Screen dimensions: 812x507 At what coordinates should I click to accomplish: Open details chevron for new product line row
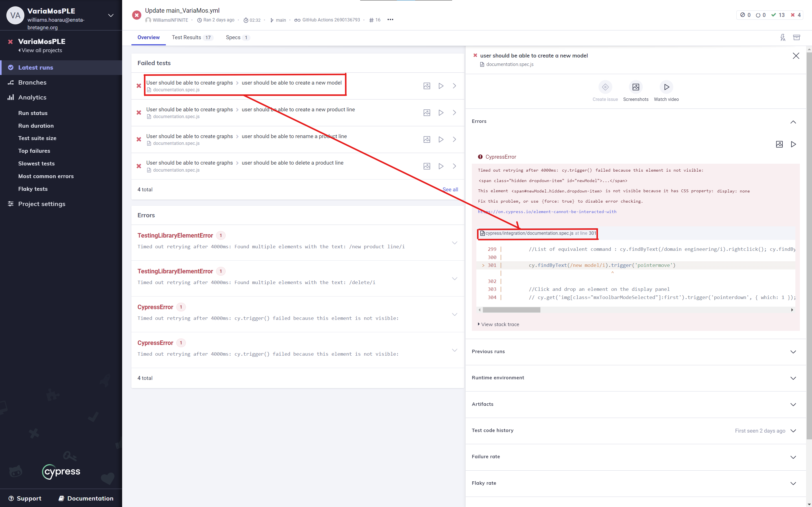(x=454, y=113)
